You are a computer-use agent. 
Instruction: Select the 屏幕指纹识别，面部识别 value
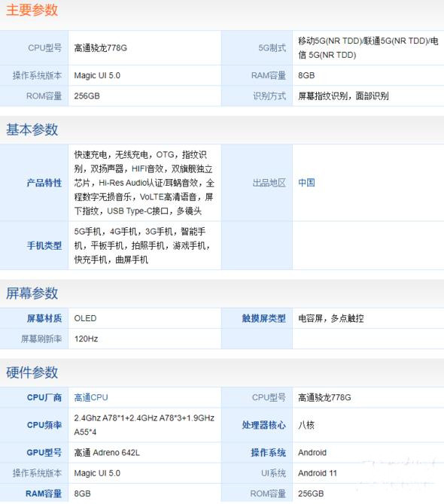pyautogui.click(x=343, y=96)
